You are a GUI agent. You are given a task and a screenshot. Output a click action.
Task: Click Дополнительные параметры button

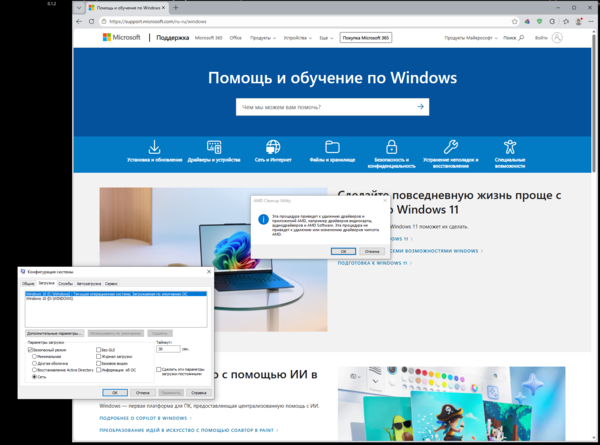[54, 333]
